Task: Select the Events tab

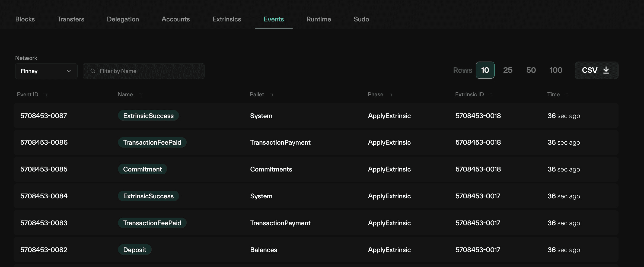Action: [274, 19]
